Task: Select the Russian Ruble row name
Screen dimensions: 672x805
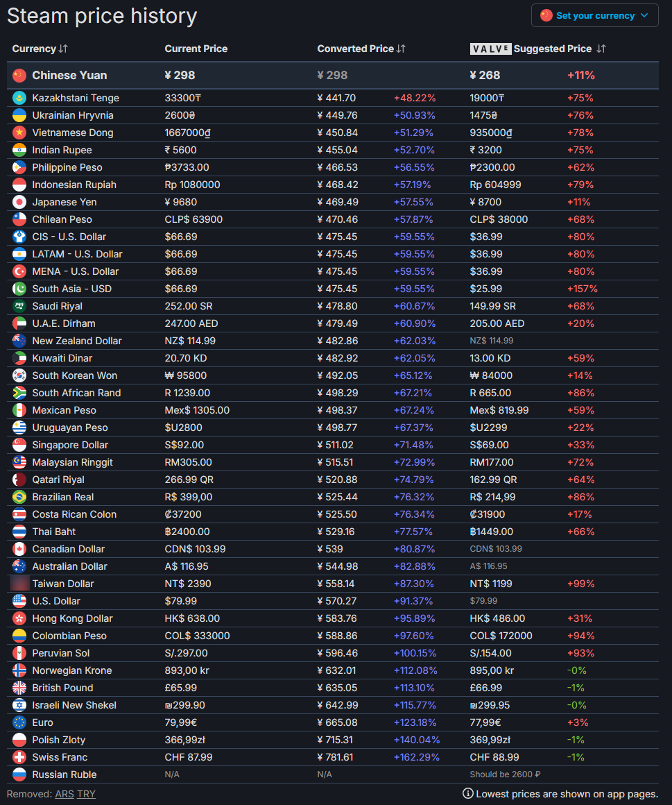Action: click(64, 774)
